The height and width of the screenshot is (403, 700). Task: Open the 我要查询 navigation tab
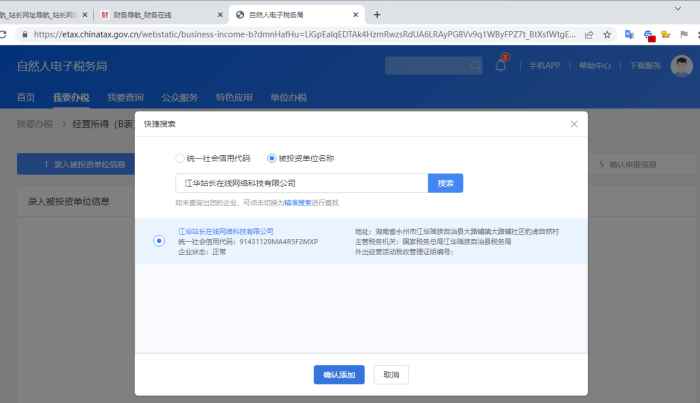point(125,98)
